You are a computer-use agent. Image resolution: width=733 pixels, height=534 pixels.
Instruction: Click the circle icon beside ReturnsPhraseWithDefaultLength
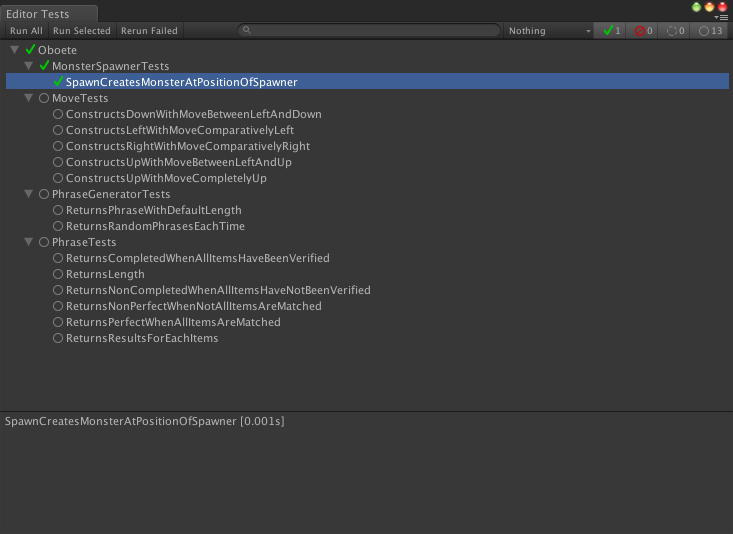(x=58, y=210)
